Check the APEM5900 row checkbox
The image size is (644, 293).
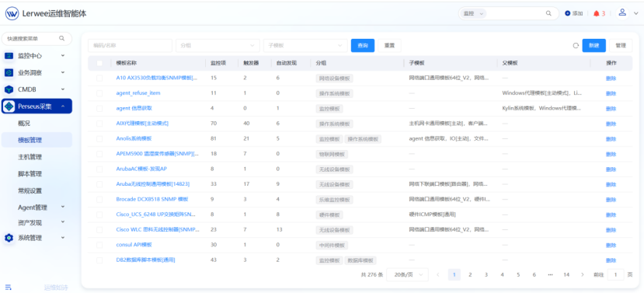(99, 154)
